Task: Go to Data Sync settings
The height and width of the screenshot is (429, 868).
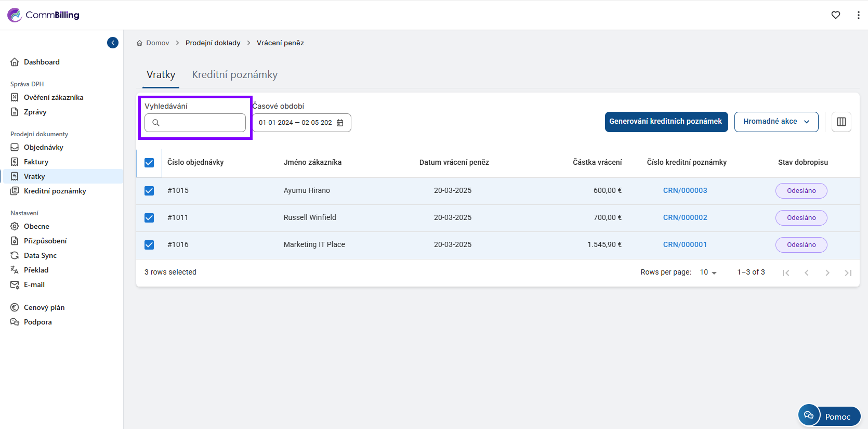Action: click(x=40, y=255)
